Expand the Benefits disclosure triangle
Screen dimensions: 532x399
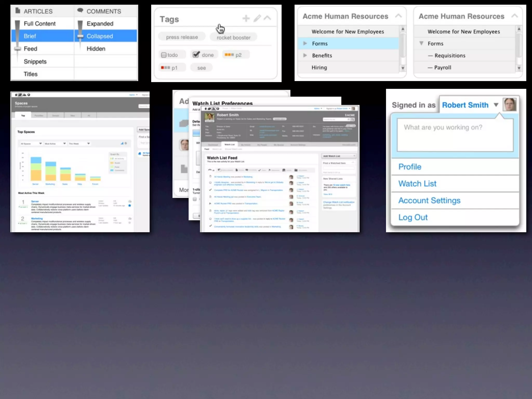(x=305, y=56)
